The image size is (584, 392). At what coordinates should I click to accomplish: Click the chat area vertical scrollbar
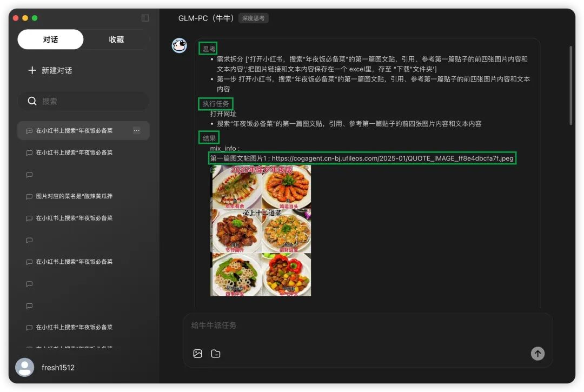click(570, 85)
